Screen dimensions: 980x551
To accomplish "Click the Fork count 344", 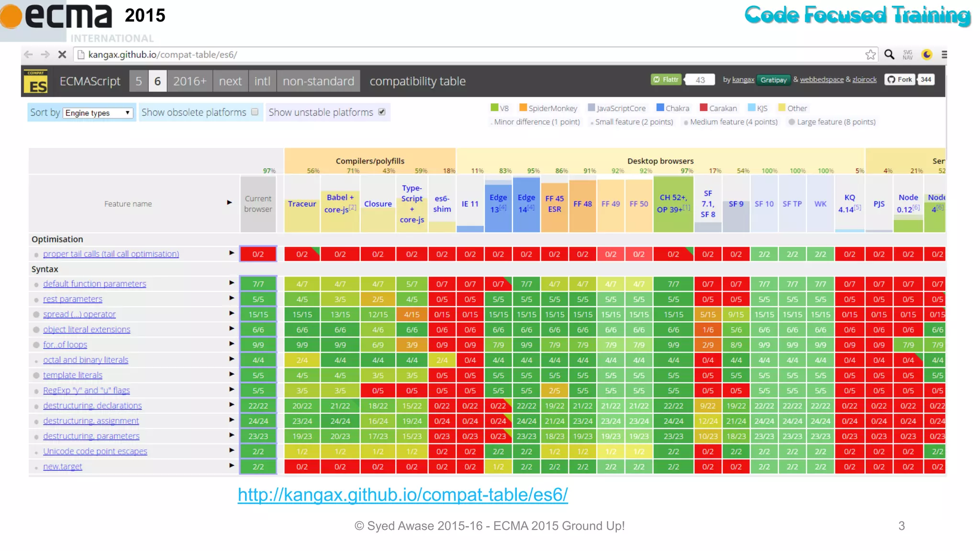I will pyautogui.click(x=926, y=79).
